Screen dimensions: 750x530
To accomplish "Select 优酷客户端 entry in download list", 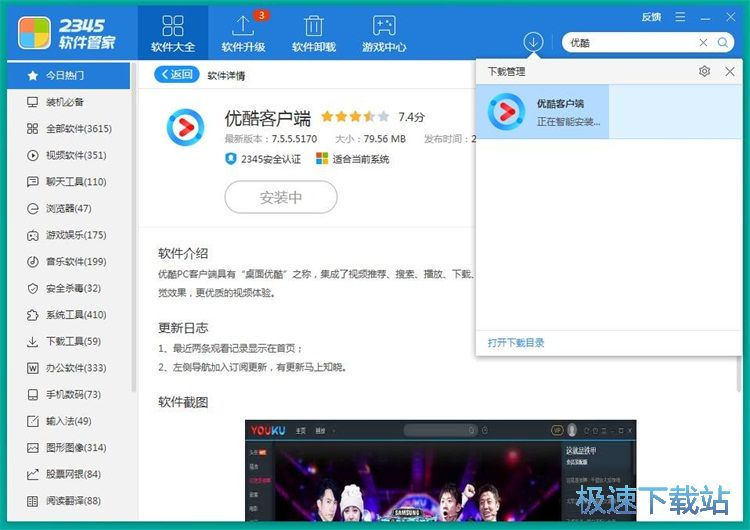I will pos(609,112).
